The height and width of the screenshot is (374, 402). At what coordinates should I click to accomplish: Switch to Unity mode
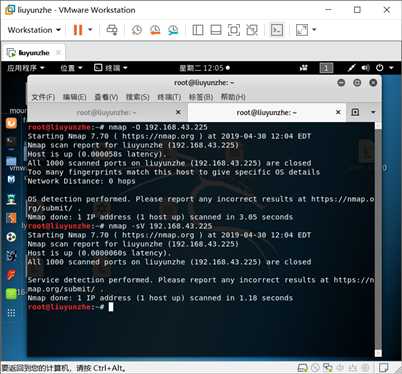point(252,30)
